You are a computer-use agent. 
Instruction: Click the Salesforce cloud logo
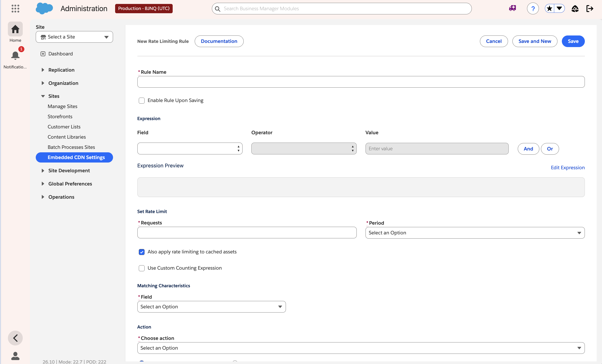pyautogui.click(x=44, y=9)
